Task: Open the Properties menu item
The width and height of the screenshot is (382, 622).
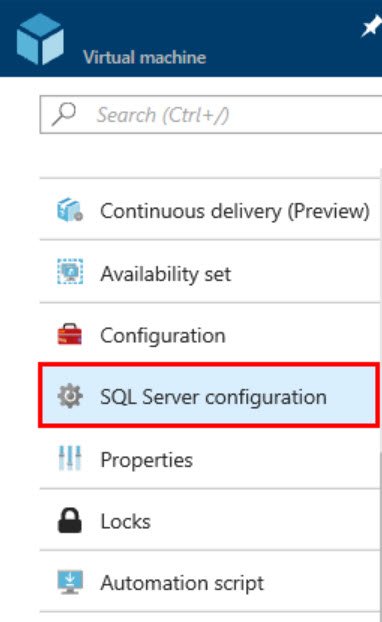Action: pyautogui.click(x=209, y=459)
